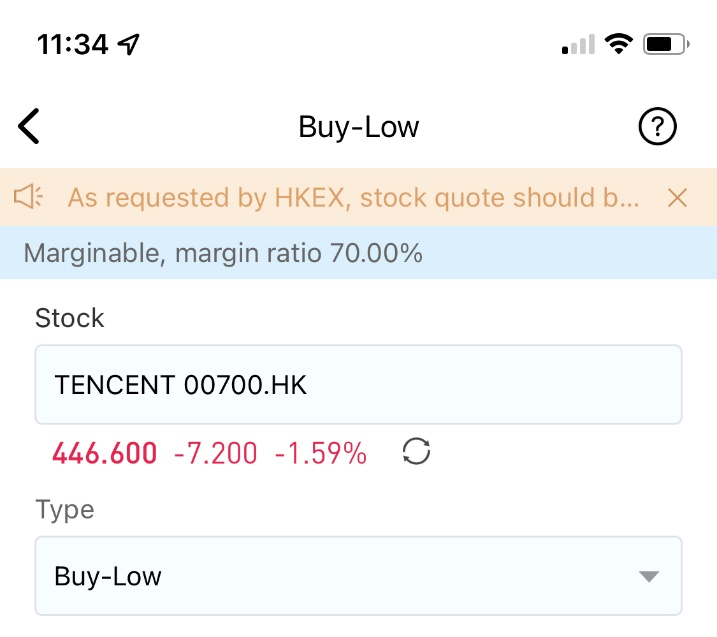The height and width of the screenshot is (637, 717).
Task: Tap the Buy-Low page title
Action: point(358,127)
